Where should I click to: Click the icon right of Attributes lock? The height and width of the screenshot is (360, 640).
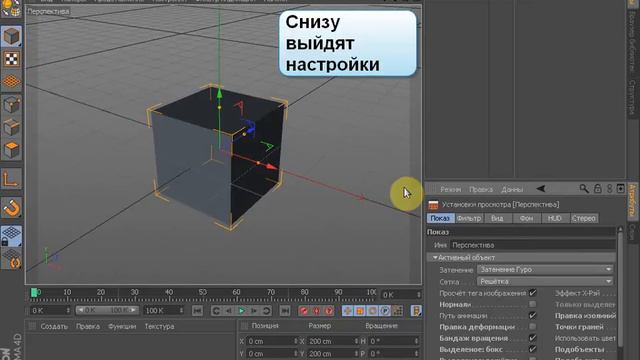click(x=609, y=189)
